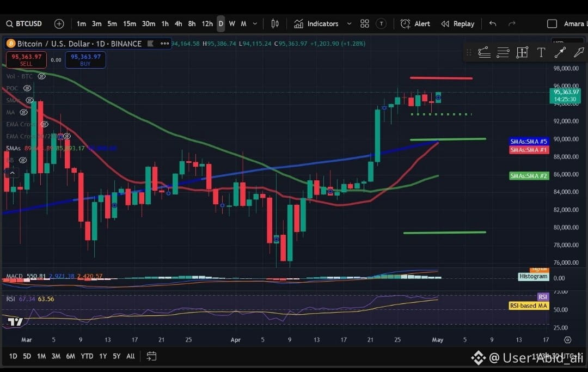Image resolution: width=588 pixels, height=372 pixels.
Task: Set date range to YTD
Action: (87, 356)
